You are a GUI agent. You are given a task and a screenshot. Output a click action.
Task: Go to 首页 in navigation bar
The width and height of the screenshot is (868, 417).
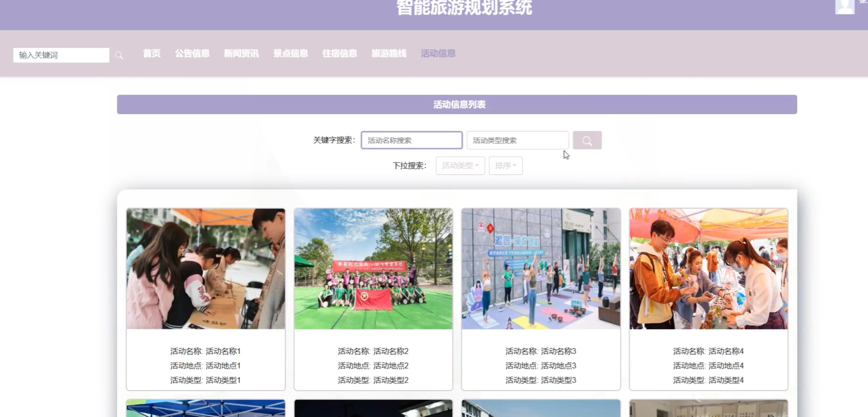click(x=152, y=54)
